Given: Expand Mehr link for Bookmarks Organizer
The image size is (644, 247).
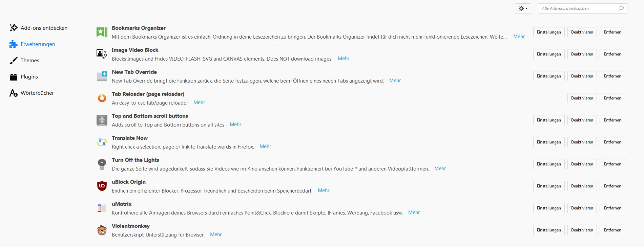Looking at the screenshot, I should pos(519,37).
